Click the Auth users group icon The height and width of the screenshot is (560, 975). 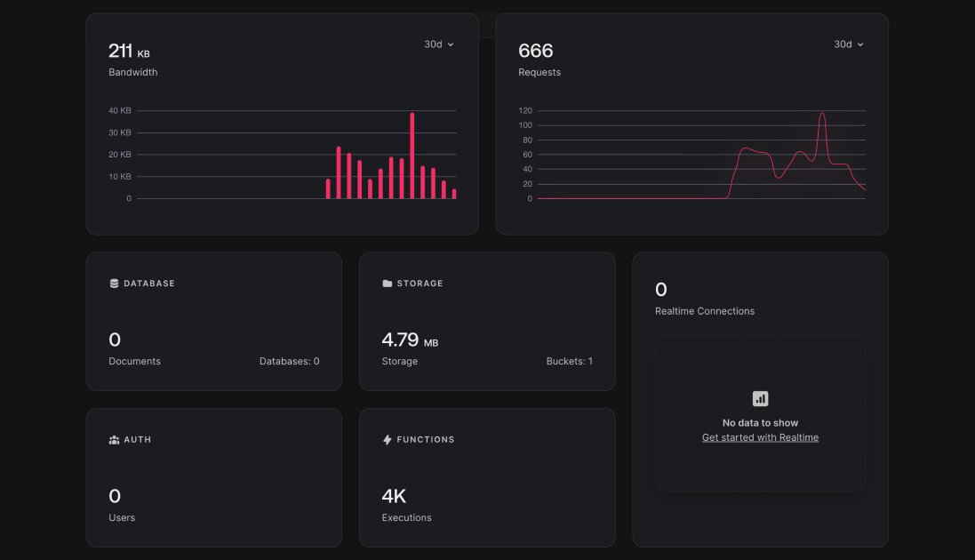pyautogui.click(x=114, y=440)
